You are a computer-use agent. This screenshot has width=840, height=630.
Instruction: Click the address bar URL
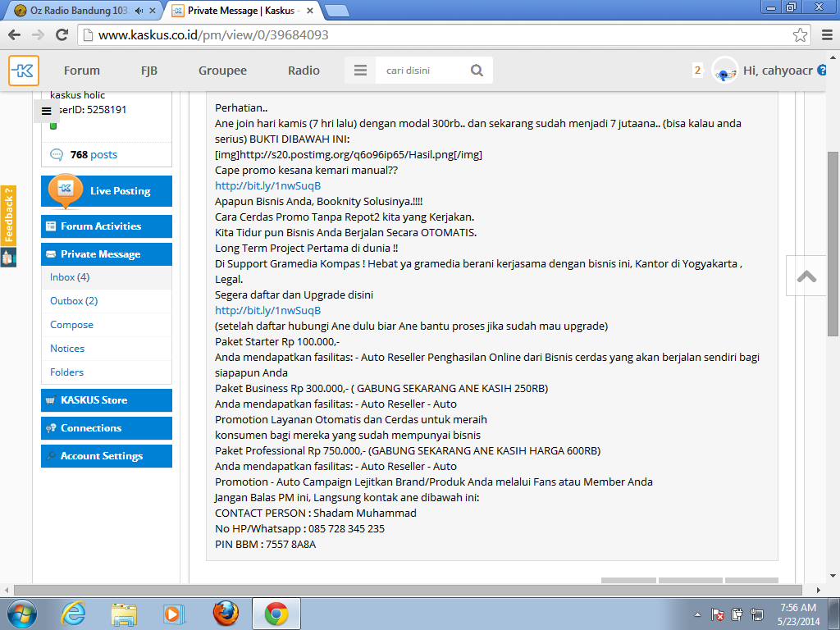click(213, 34)
